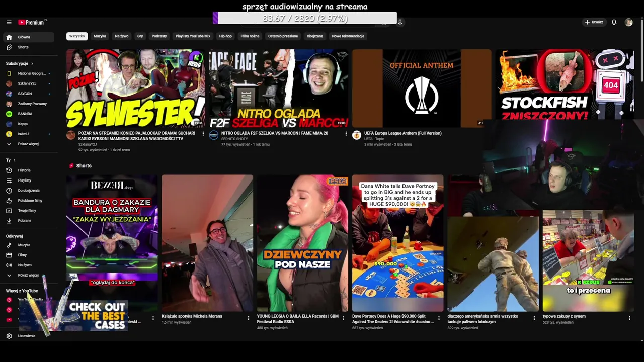Explore Na żywo under Odkrywaj

pos(30,265)
